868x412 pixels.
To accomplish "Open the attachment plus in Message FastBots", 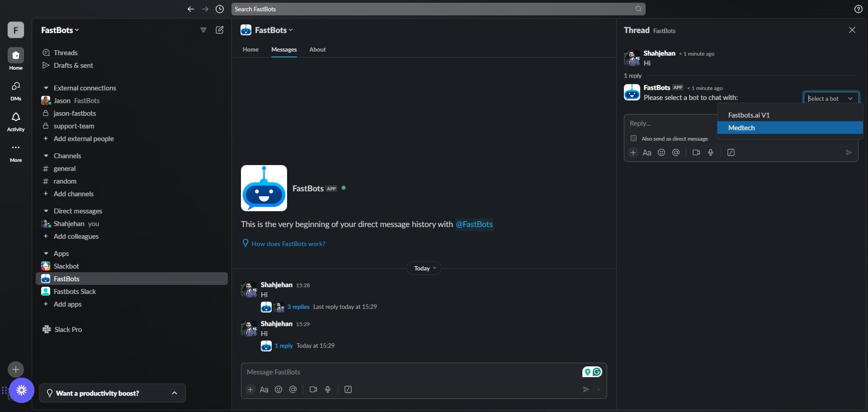I will pos(250,389).
